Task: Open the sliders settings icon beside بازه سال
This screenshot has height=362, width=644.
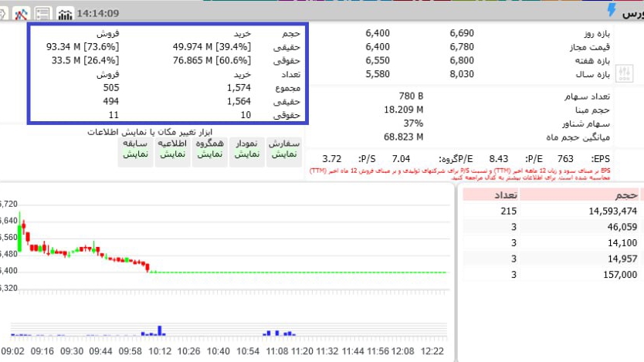Action: click(624, 74)
